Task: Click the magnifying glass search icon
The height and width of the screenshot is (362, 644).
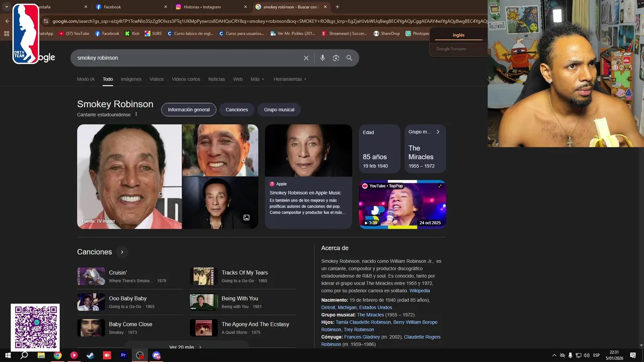Action: pyautogui.click(x=349, y=58)
